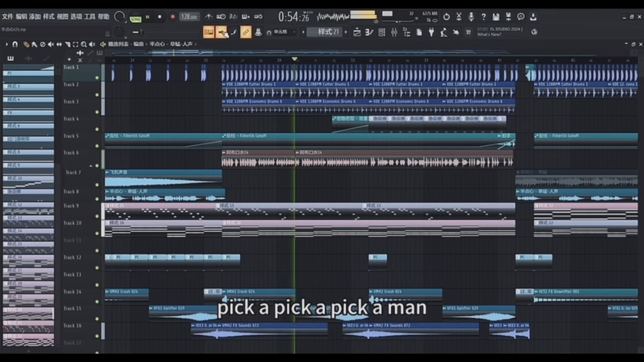Click the playhead marker on the timeline

(x=294, y=59)
